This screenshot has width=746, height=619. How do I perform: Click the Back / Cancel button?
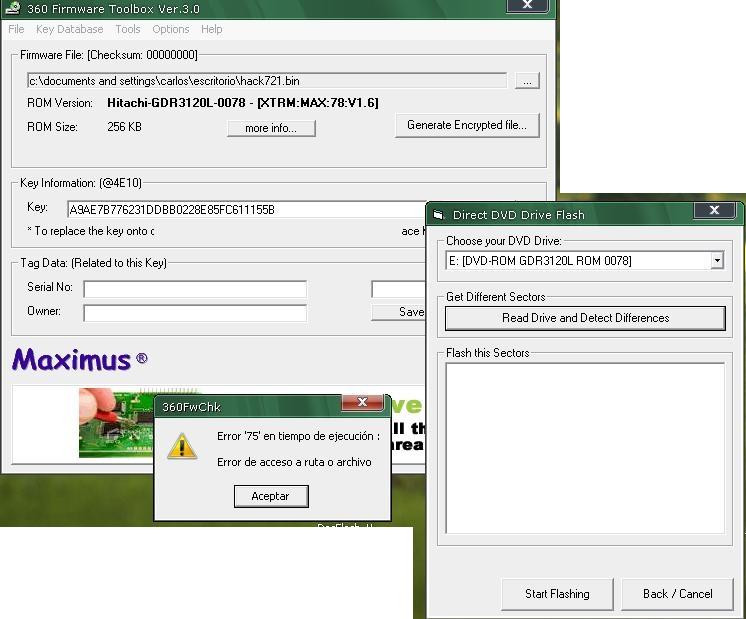tap(677, 594)
